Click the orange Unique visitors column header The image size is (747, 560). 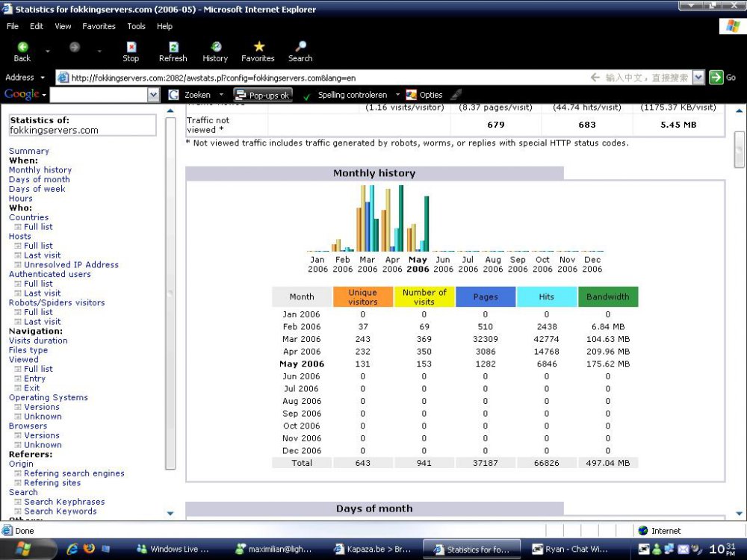coord(363,297)
